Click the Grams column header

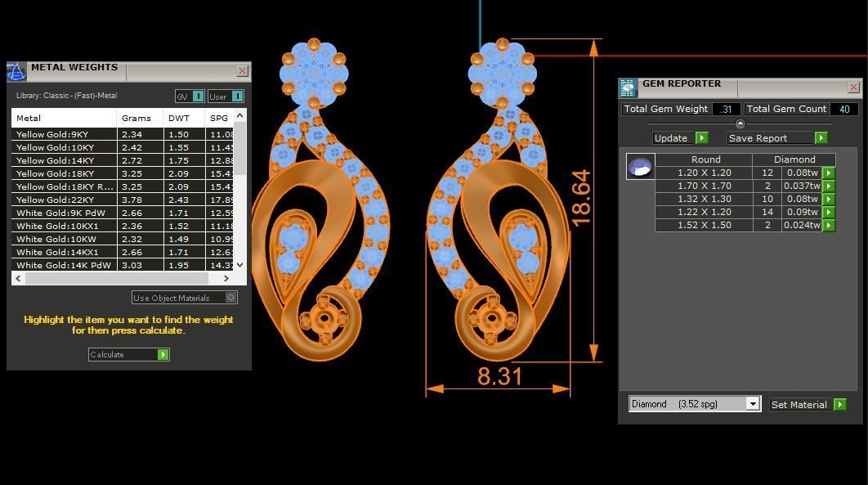pos(140,118)
